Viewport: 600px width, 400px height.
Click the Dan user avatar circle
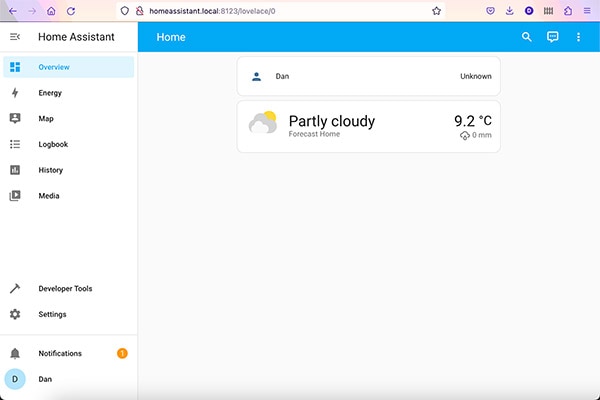[x=15, y=379]
